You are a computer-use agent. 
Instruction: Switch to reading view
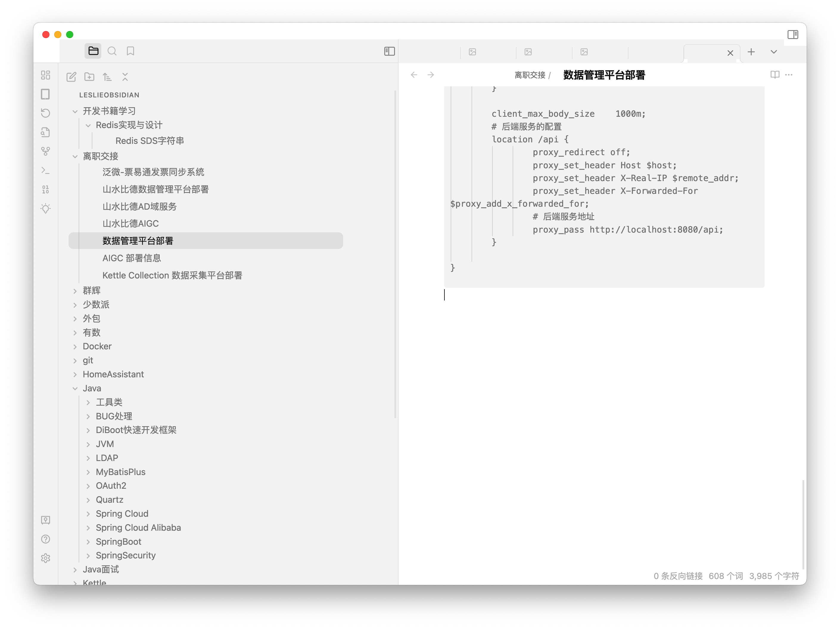(x=775, y=75)
